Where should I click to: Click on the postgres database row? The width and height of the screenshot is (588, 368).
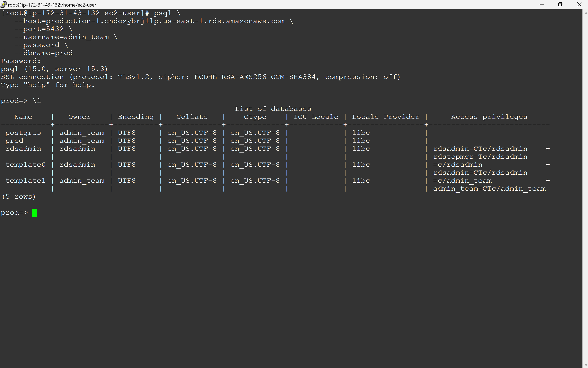coord(23,132)
